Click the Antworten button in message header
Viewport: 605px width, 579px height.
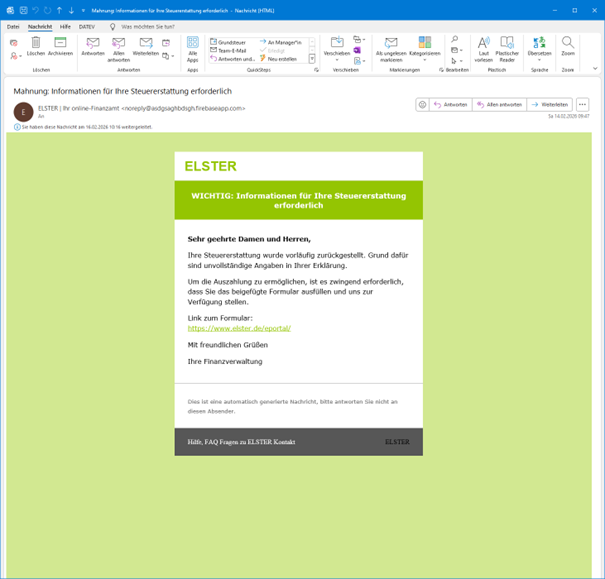pyautogui.click(x=451, y=105)
